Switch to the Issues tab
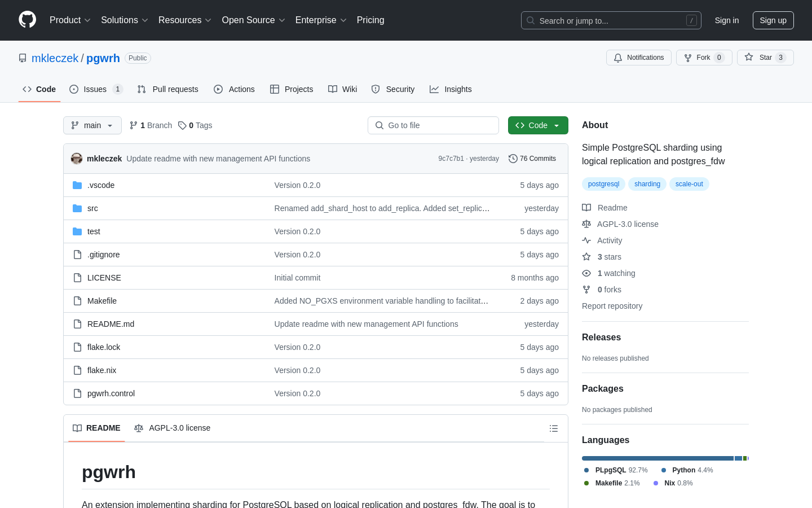The width and height of the screenshot is (812, 508). tap(96, 89)
